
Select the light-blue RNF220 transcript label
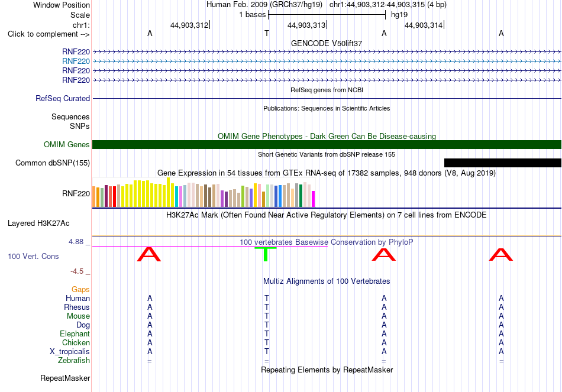coord(76,61)
